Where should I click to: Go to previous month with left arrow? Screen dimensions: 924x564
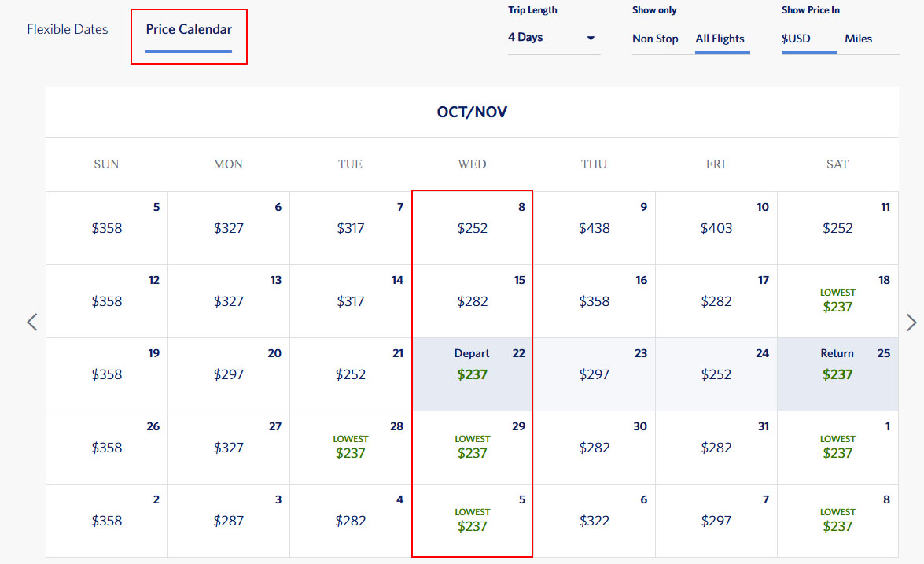coord(32,323)
